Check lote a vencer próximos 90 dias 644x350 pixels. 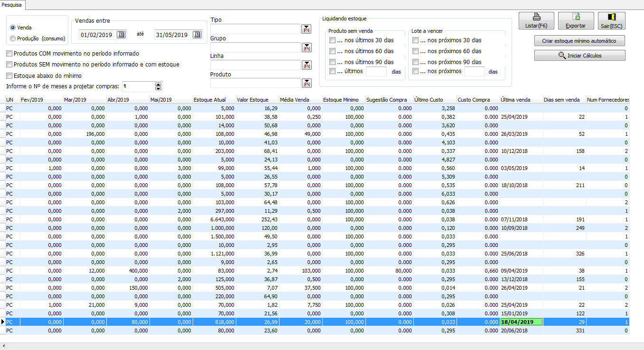click(416, 62)
